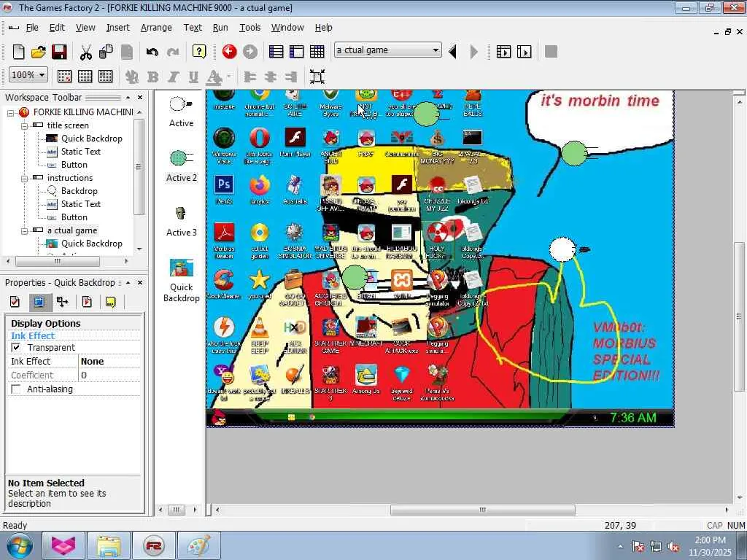This screenshot has height=560, width=747.
Task: Redo the last action
Action: pos(173,52)
